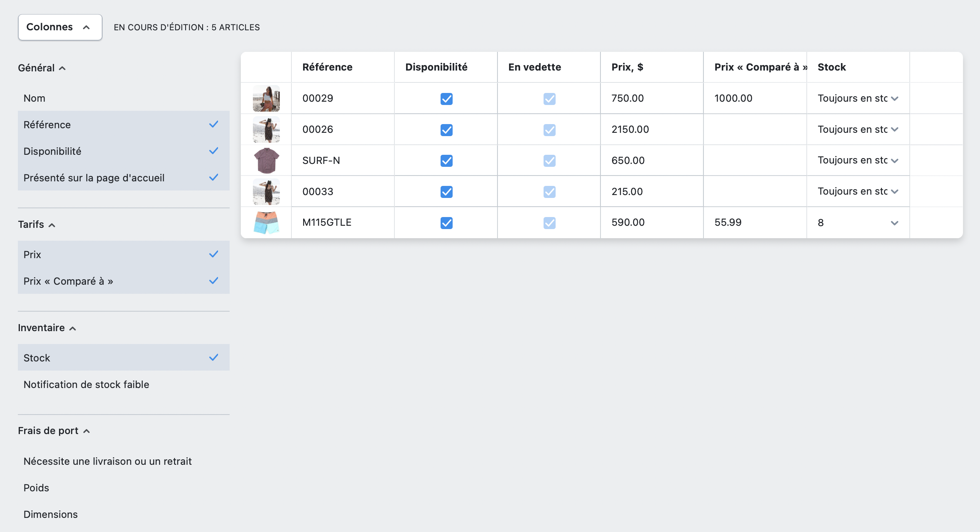Uncheck Disponibilité for item SURF-N

click(446, 161)
